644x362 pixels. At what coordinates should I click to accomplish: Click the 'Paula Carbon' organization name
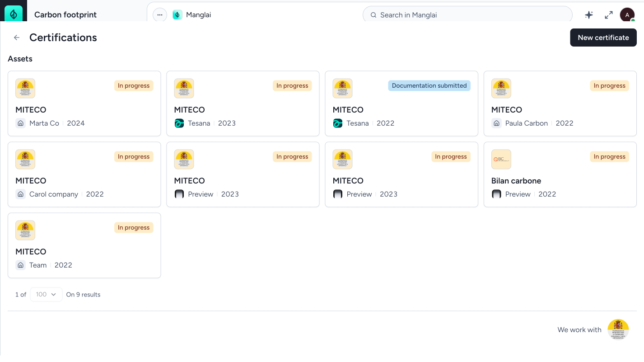(527, 123)
